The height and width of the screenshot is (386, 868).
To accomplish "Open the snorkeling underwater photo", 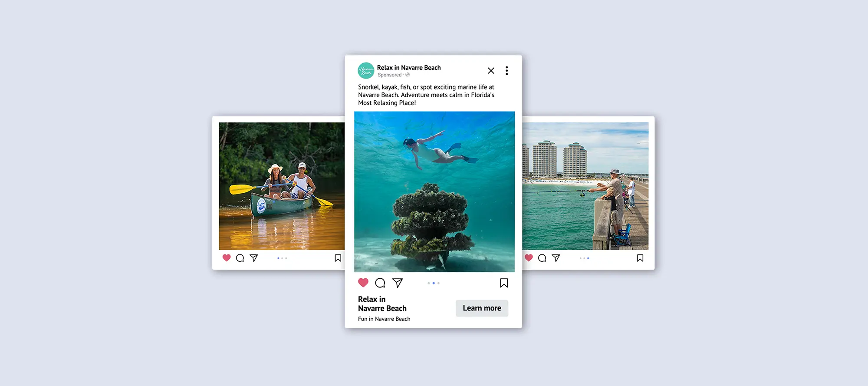I will pyautogui.click(x=434, y=192).
